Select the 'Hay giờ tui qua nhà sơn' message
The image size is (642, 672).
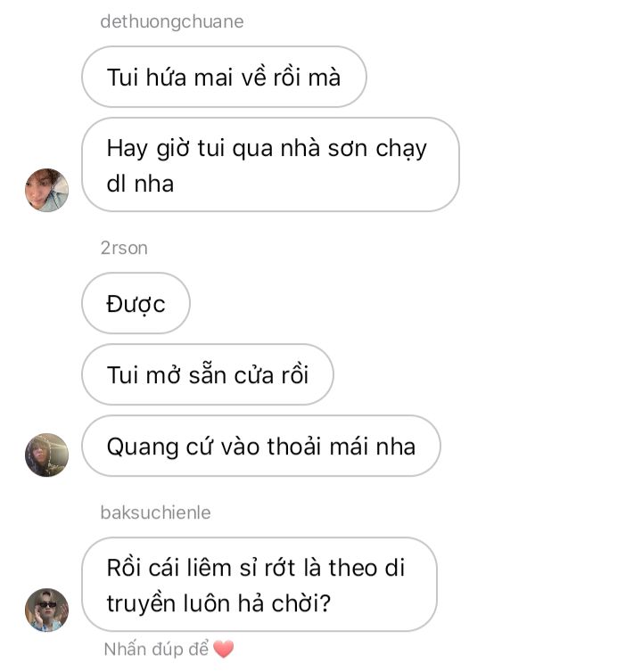tap(270, 165)
